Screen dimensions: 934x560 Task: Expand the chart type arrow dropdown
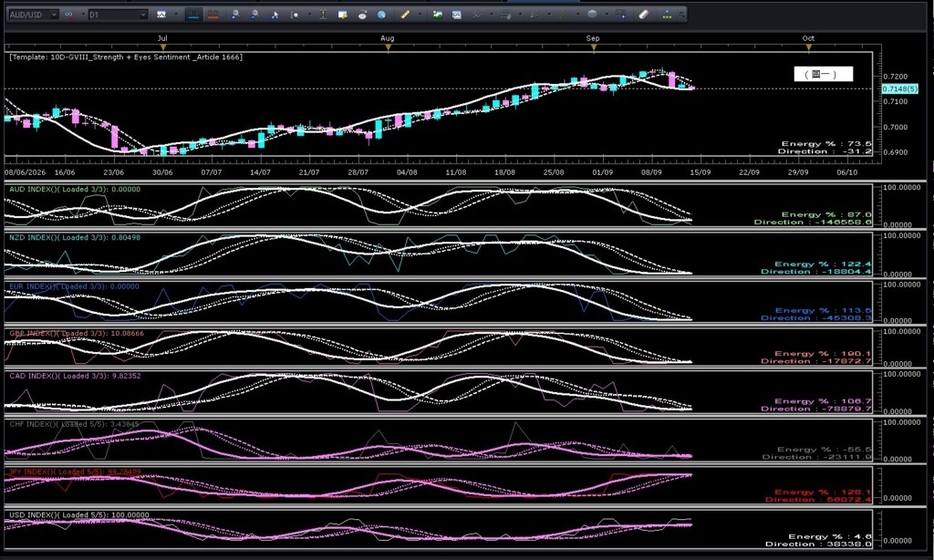click(176, 15)
